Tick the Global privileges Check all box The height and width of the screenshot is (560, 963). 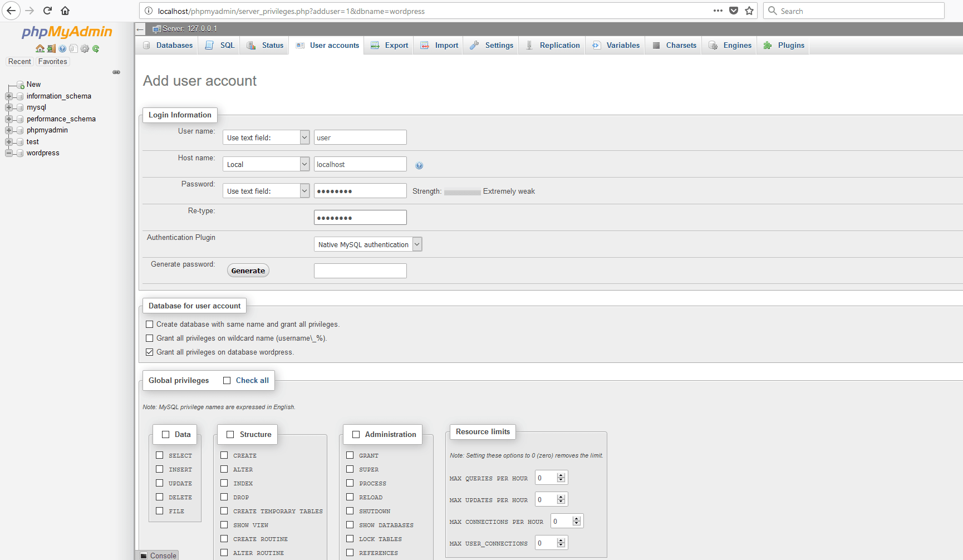coord(227,381)
